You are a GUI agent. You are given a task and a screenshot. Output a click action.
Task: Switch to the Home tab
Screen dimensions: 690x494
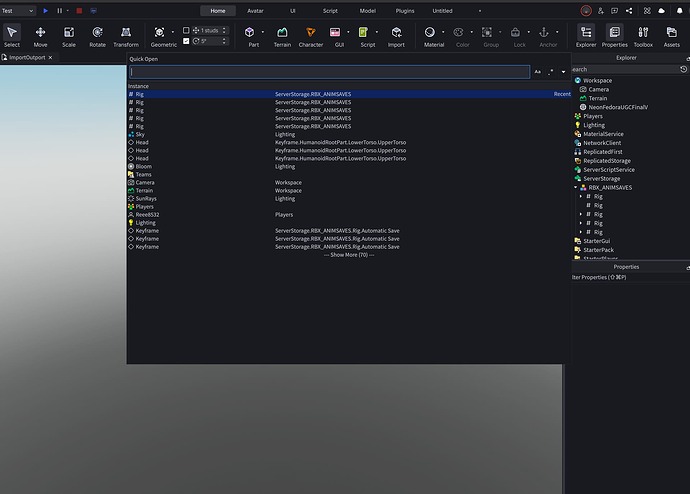click(x=218, y=11)
